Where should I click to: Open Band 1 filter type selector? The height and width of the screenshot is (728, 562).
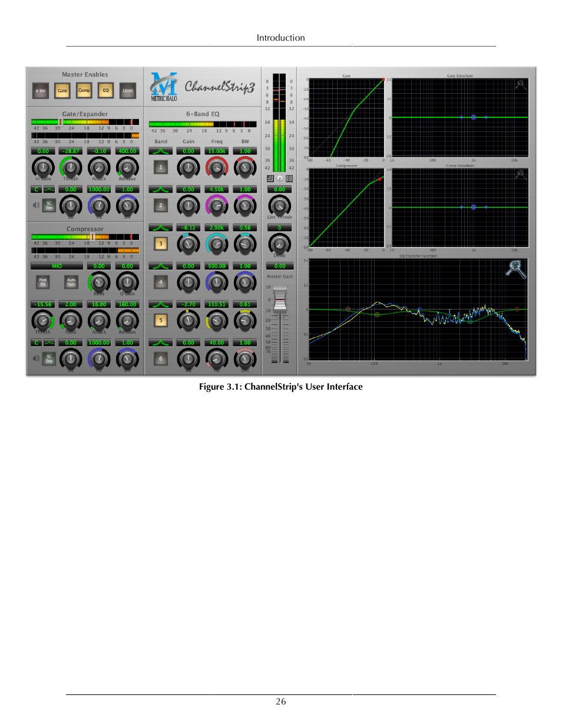(x=160, y=150)
